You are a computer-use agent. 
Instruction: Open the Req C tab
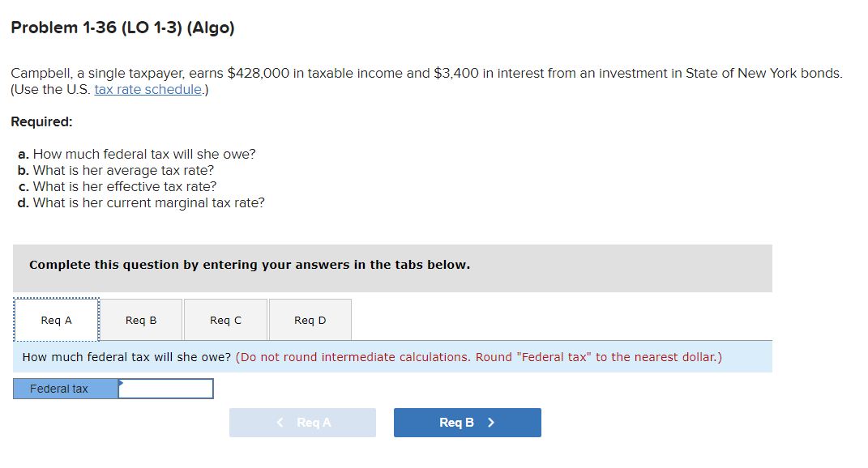[224, 319]
